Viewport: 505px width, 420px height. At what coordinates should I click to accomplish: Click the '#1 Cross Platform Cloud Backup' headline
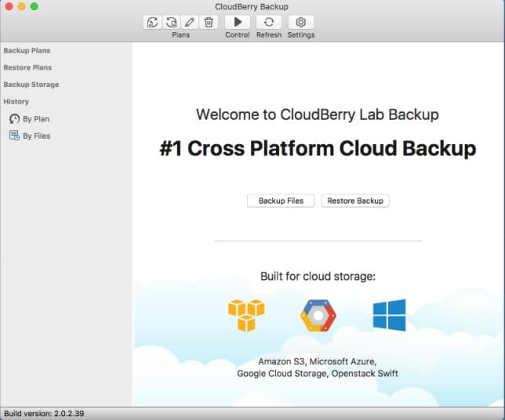coord(318,148)
